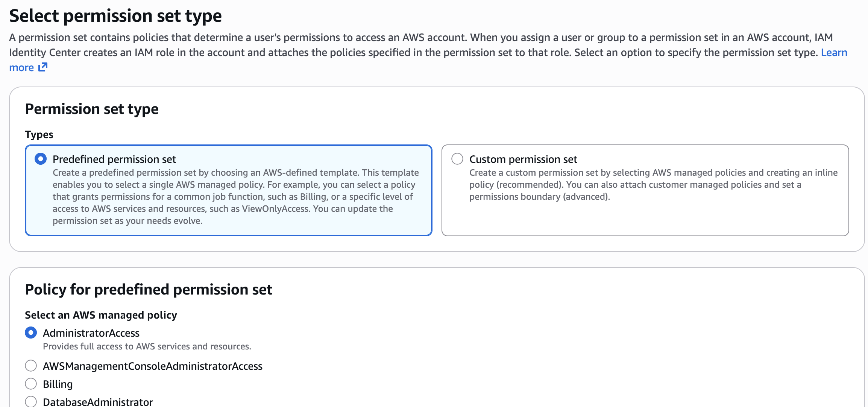Click the external link icon beside Learn more
This screenshot has width=868, height=407.
[42, 67]
